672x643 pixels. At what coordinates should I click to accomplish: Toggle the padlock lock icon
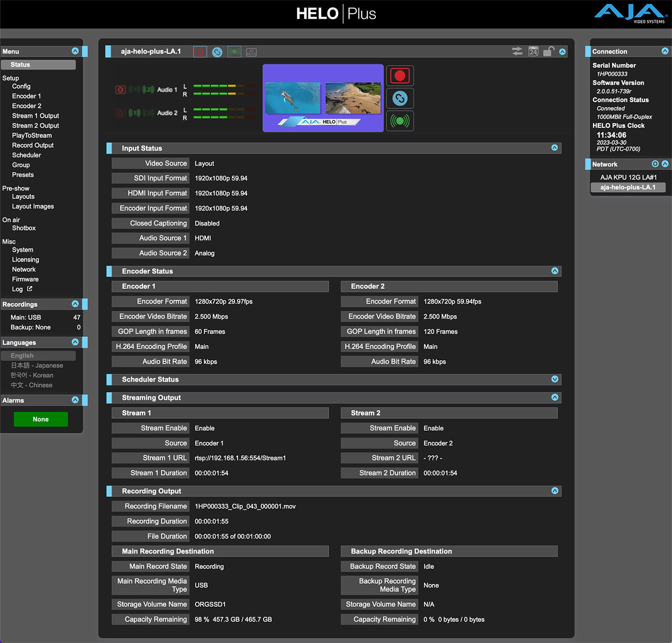(x=549, y=51)
